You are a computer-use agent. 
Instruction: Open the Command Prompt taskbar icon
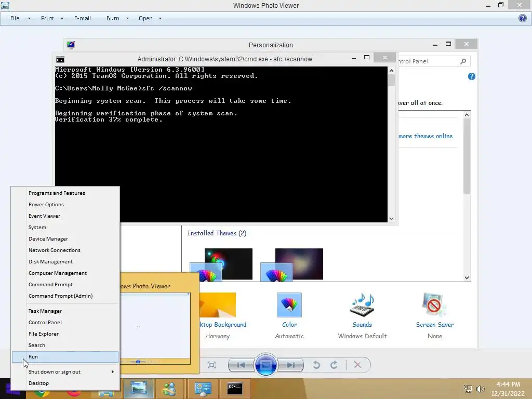point(234,388)
